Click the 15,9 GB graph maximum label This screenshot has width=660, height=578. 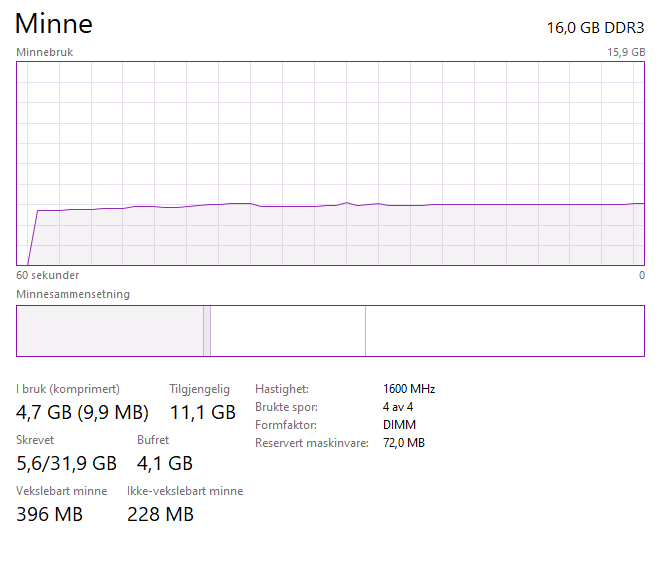[x=626, y=52]
